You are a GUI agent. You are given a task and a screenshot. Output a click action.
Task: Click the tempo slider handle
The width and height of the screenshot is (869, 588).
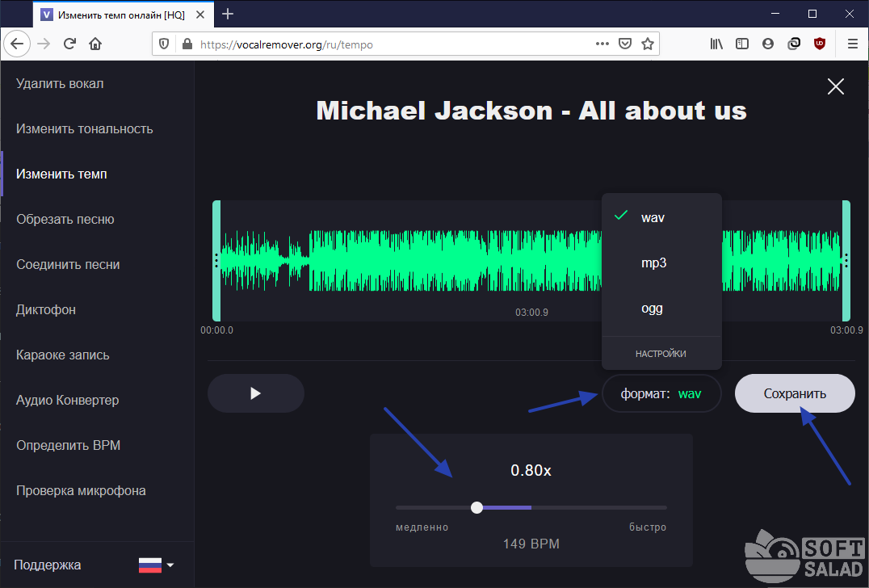[x=476, y=507]
